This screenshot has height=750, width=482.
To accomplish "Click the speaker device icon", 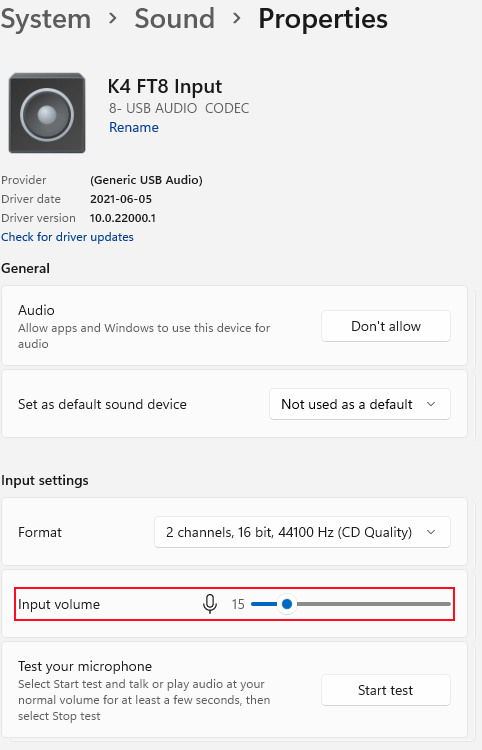I will coord(47,113).
